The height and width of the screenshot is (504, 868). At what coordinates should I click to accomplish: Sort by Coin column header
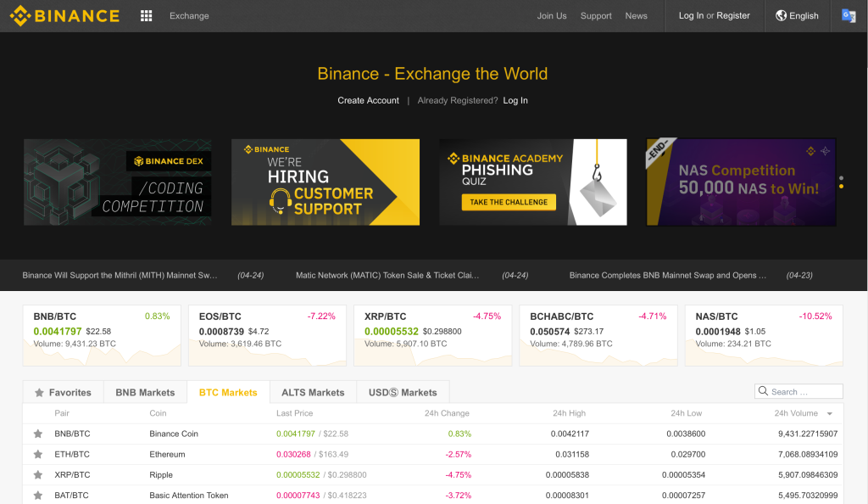(158, 413)
